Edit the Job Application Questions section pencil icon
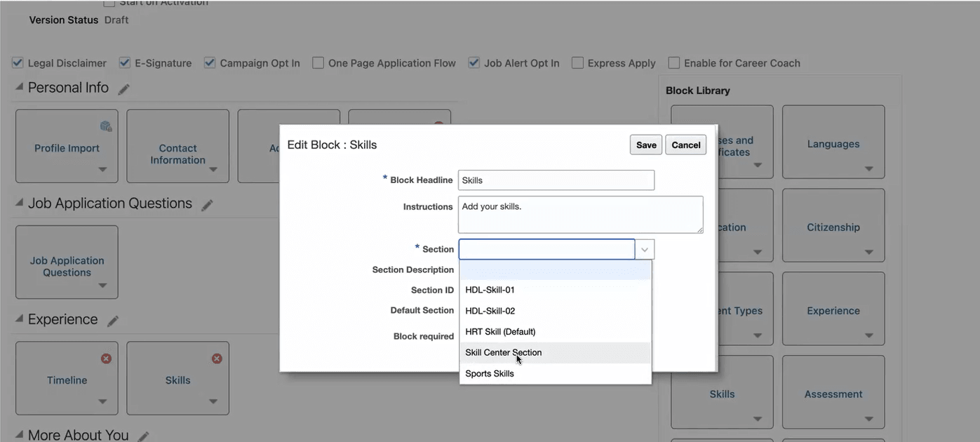 207,205
